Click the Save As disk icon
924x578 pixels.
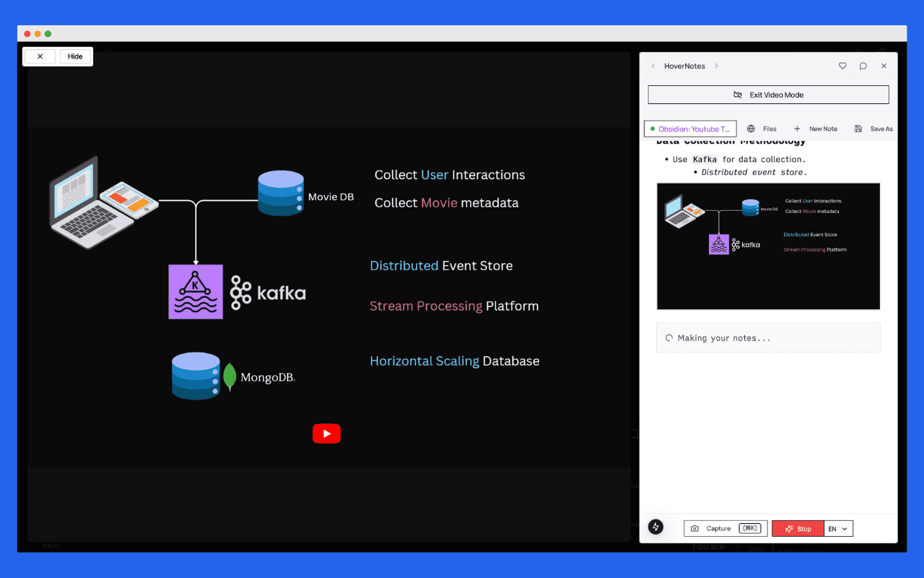click(x=857, y=129)
